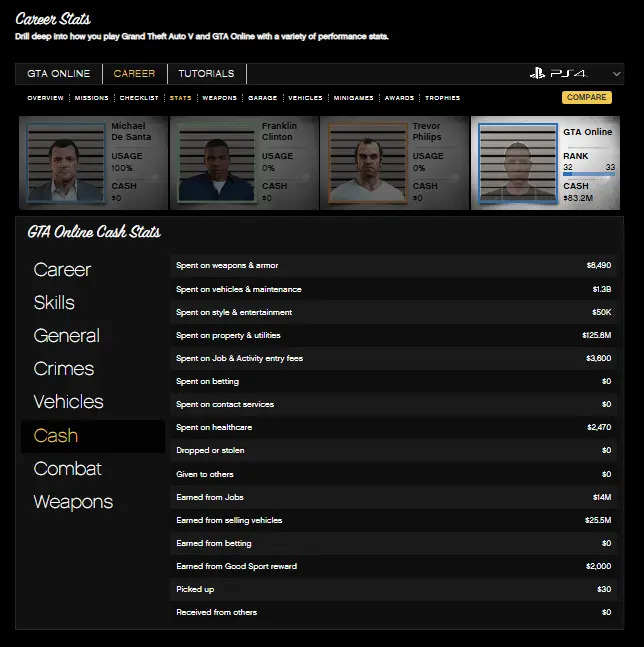Click the Earned from Jobs stat row
The image size is (644, 647).
pyautogui.click(x=393, y=497)
